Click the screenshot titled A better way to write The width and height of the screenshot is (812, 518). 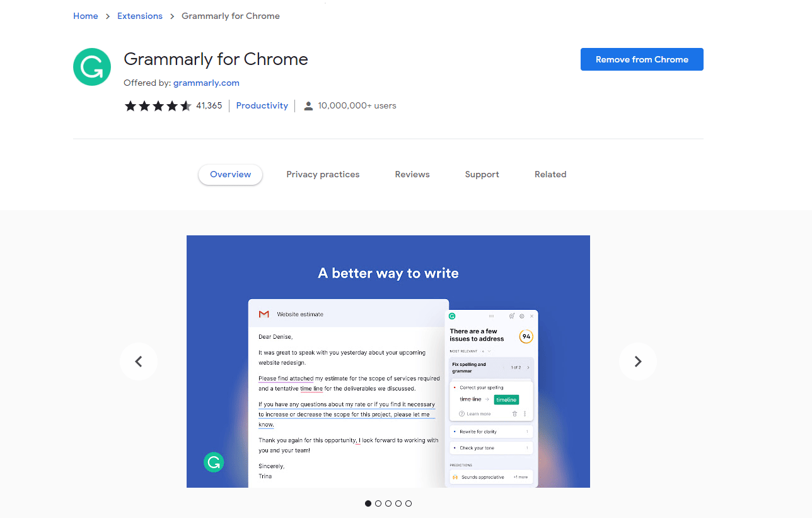click(x=388, y=362)
